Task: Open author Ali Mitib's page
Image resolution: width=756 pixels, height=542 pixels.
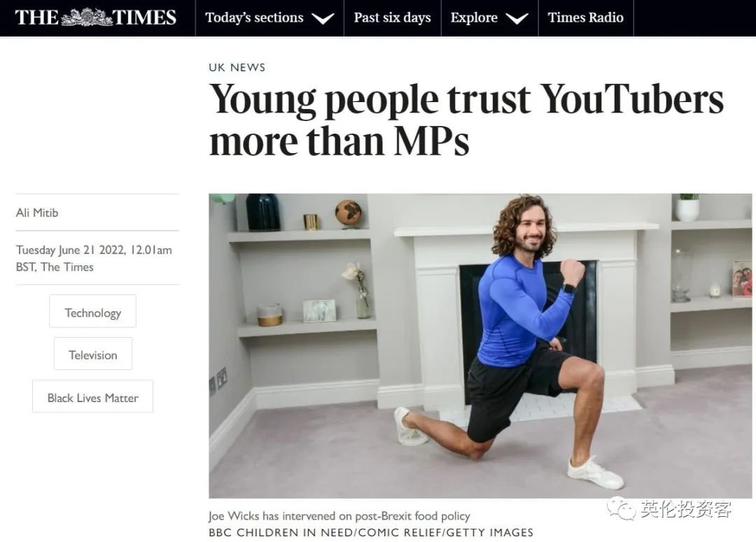Action: coord(37,213)
